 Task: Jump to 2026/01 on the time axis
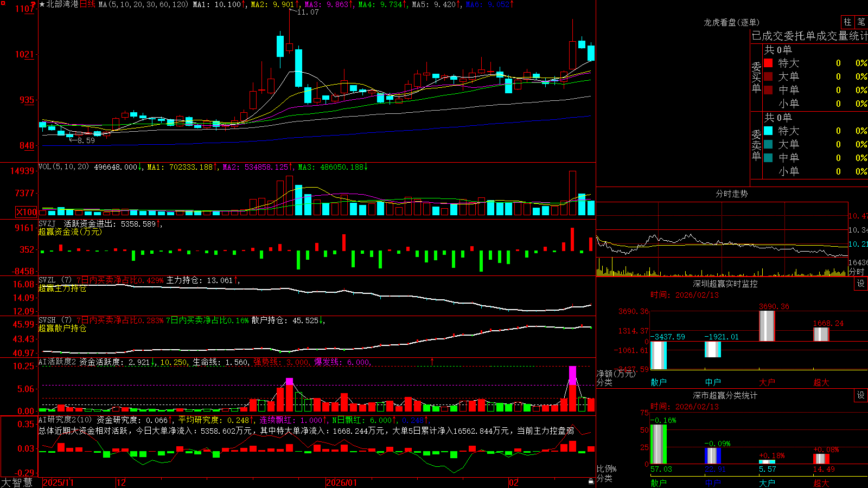pyautogui.click(x=341, y=483)
